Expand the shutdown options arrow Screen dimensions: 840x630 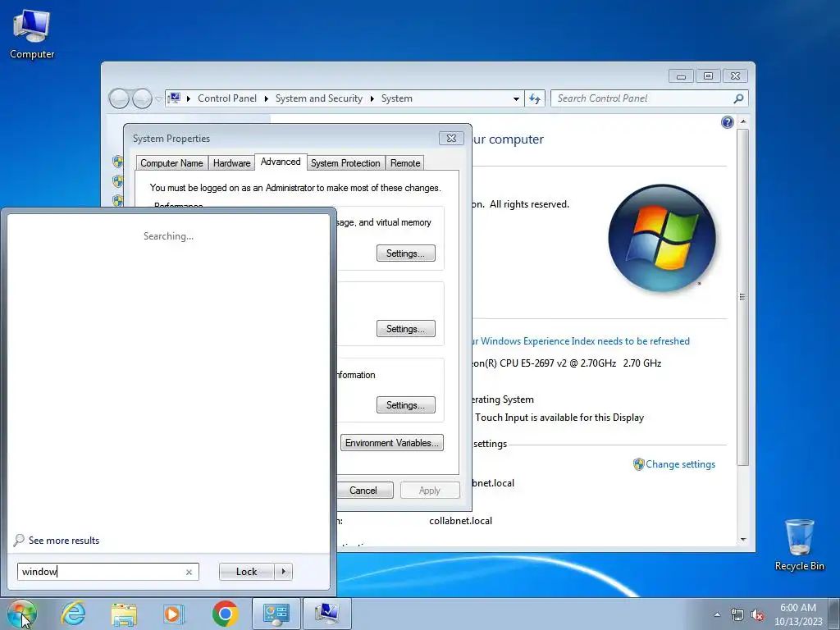283,572
